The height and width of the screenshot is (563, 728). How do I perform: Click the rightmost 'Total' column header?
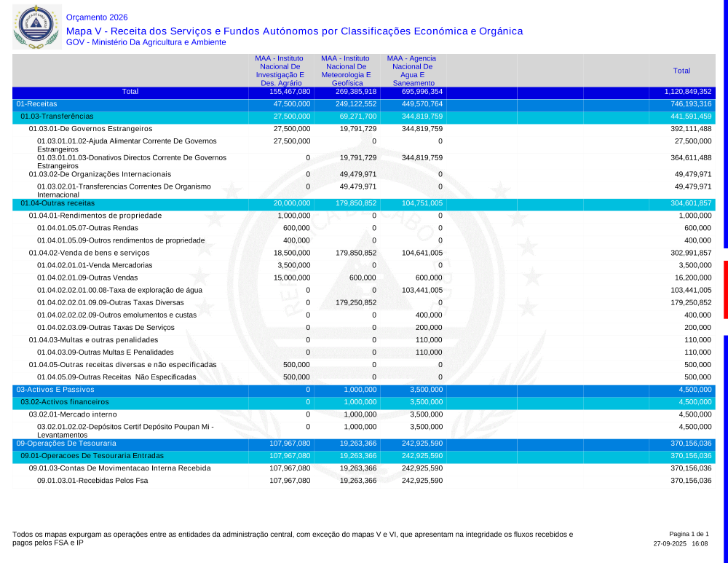coord(681,71)
